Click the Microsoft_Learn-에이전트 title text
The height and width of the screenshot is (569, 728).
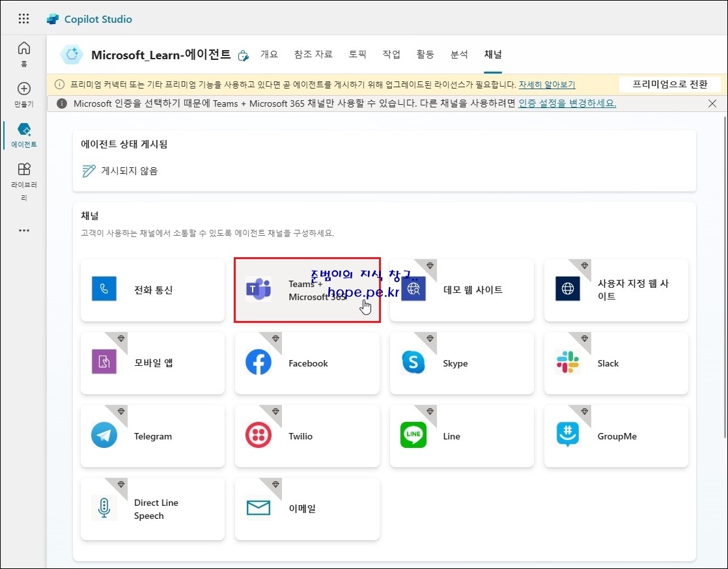161,55
